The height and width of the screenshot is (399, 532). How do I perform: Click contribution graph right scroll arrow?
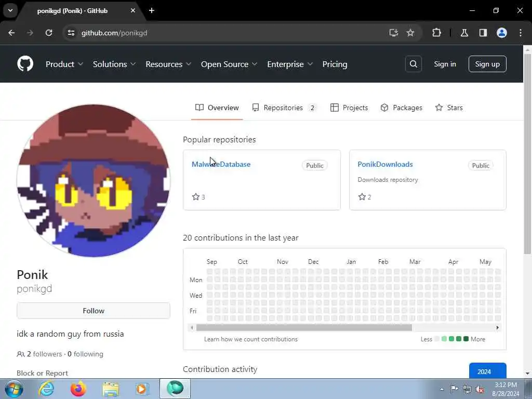pyautogui.click(x=497, y=327)
